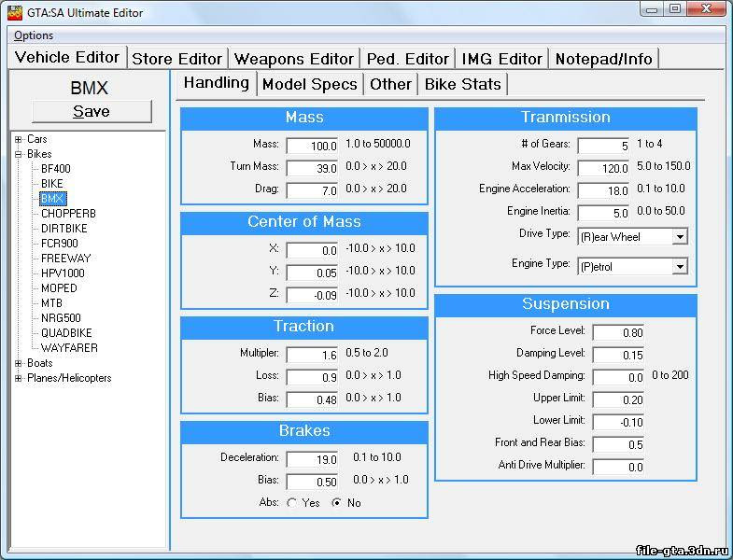Click the Save button

[x=92, y=111]
